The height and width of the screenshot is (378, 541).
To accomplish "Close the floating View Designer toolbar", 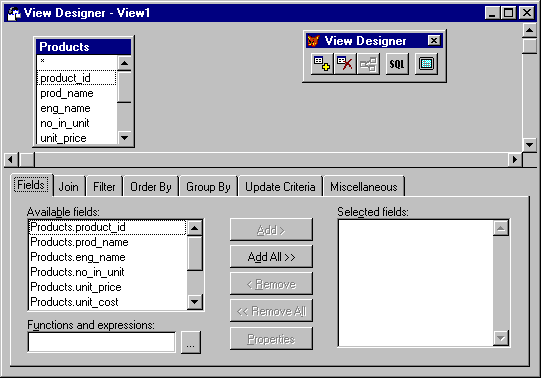I will coord(434,41).
